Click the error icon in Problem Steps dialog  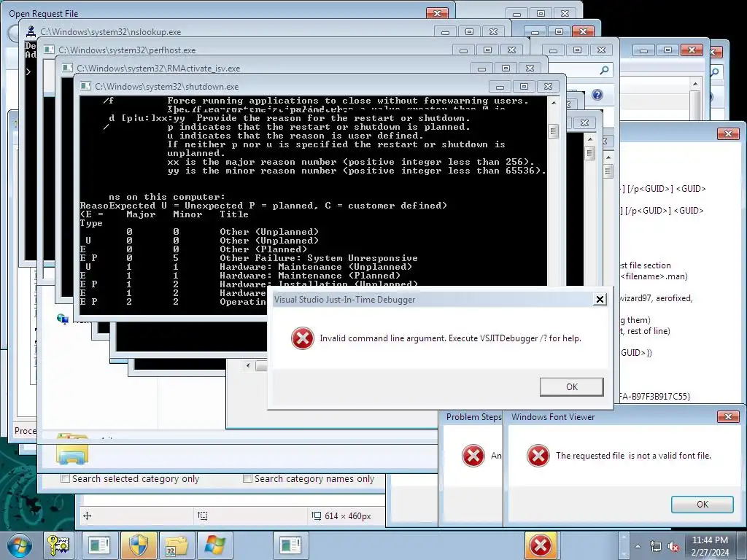tap(473, 456)
